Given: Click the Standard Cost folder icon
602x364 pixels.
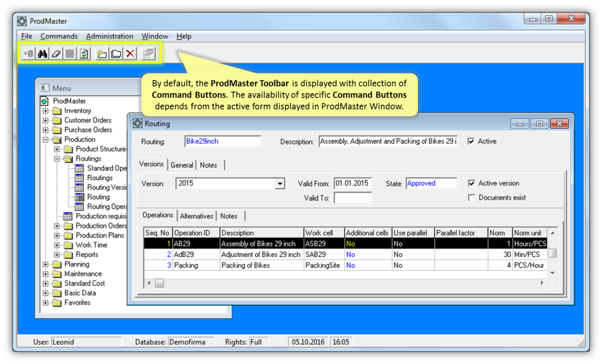Looking at the screenshot, I should (x=57, y=283).
